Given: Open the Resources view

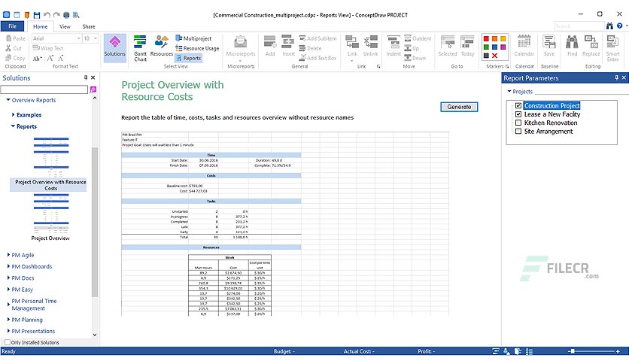Looking at the screenshot, I should coord(161,46).
